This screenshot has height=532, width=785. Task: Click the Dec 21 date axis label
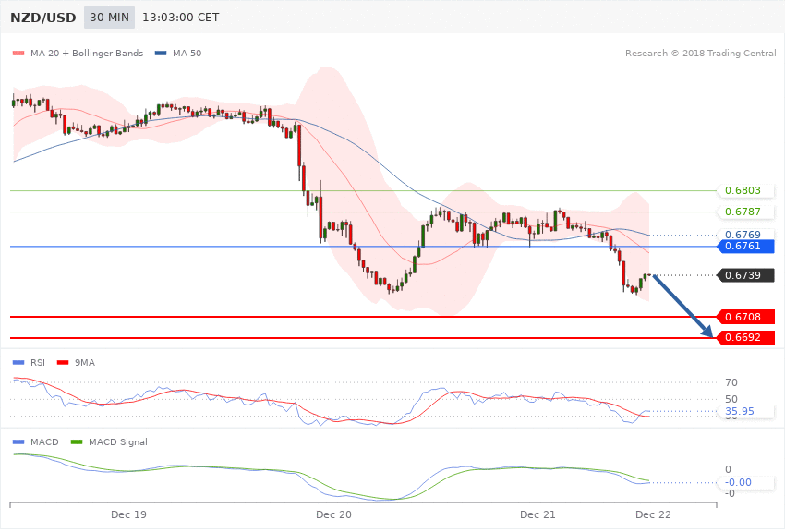click(537, 515)
